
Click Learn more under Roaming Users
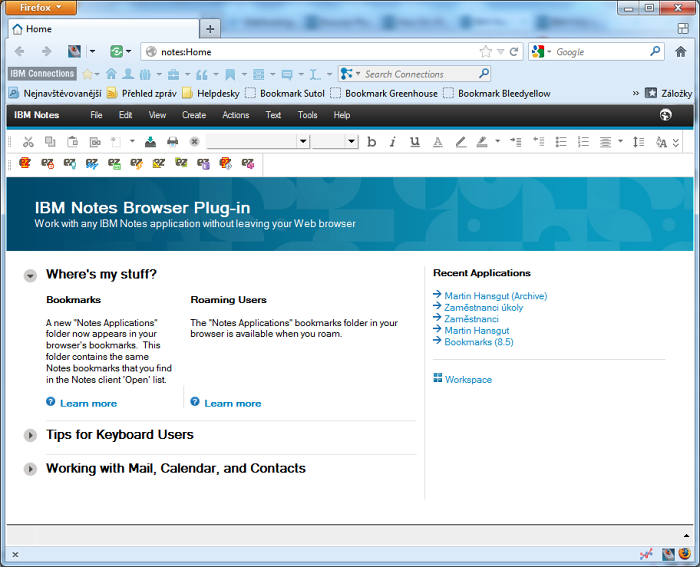(x=233, y=404)
